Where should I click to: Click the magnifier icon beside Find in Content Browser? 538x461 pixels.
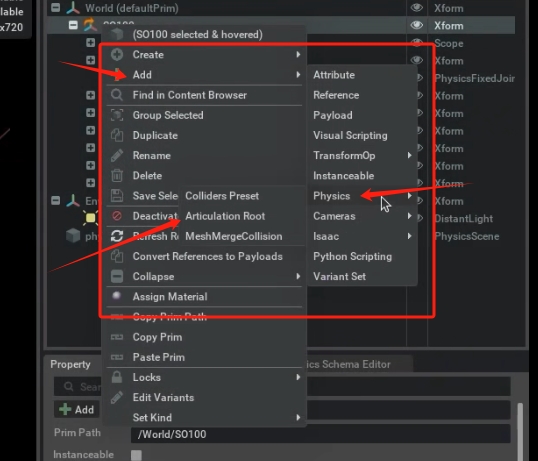[117, 95]
